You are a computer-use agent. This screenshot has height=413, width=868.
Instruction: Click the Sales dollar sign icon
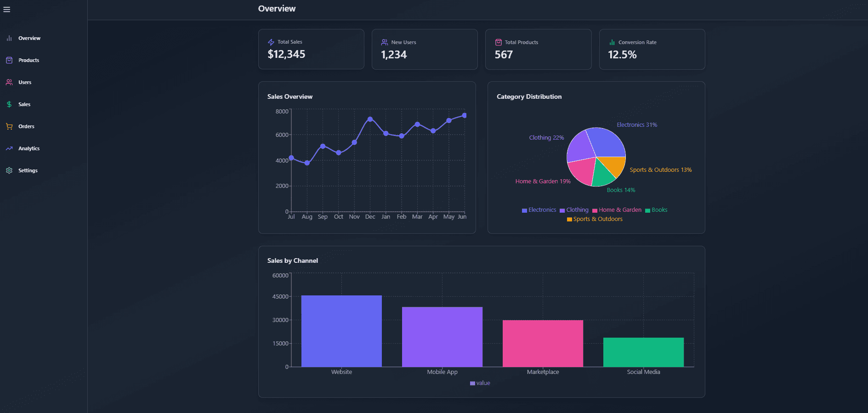(x=9, y=104)
